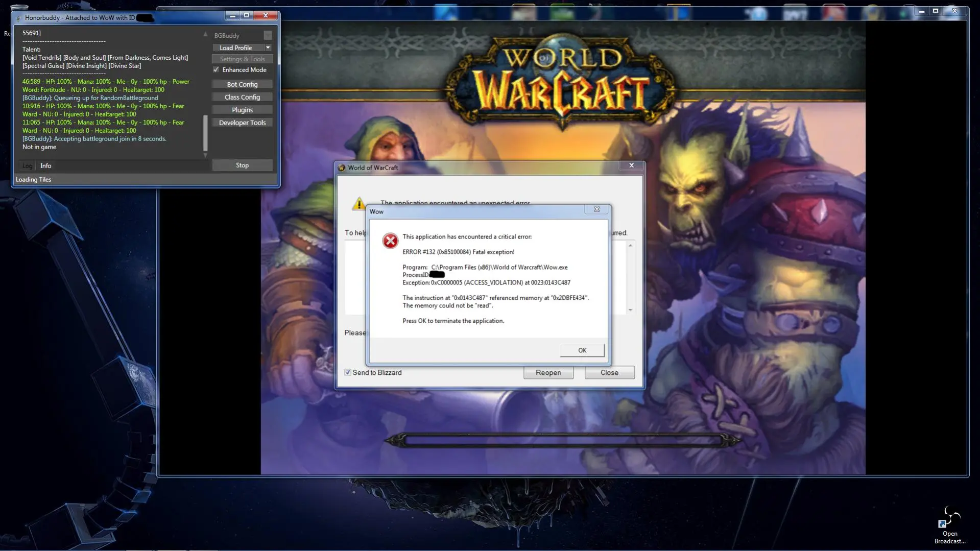Image resolution: width=980 pixels, height=551 pixels.
Task: Maximize the Honorbuddy window
Action: pos(247,16)
